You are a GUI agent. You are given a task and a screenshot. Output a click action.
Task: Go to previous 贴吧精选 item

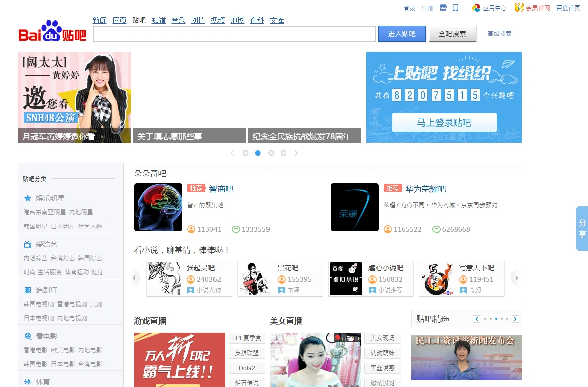tap(476, 319)
